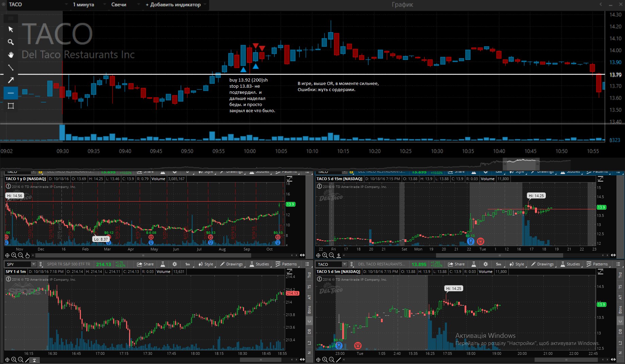This screenshot has width=625, height=364.
Task: Toggle the DB side tab on SPY chart
Action: 309,331
